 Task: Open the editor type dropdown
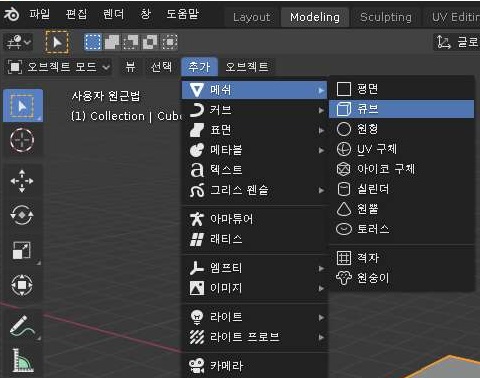coord(18,42)
